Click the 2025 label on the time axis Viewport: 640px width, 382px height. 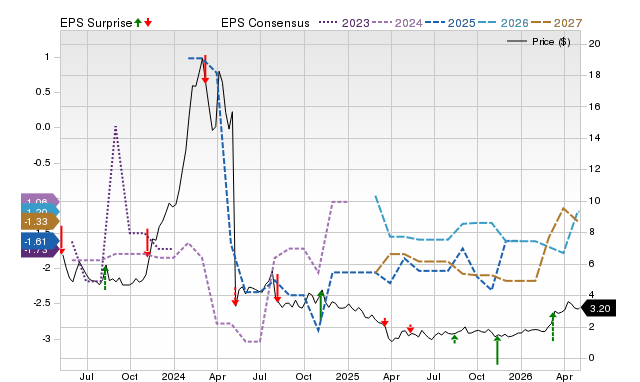347,376
